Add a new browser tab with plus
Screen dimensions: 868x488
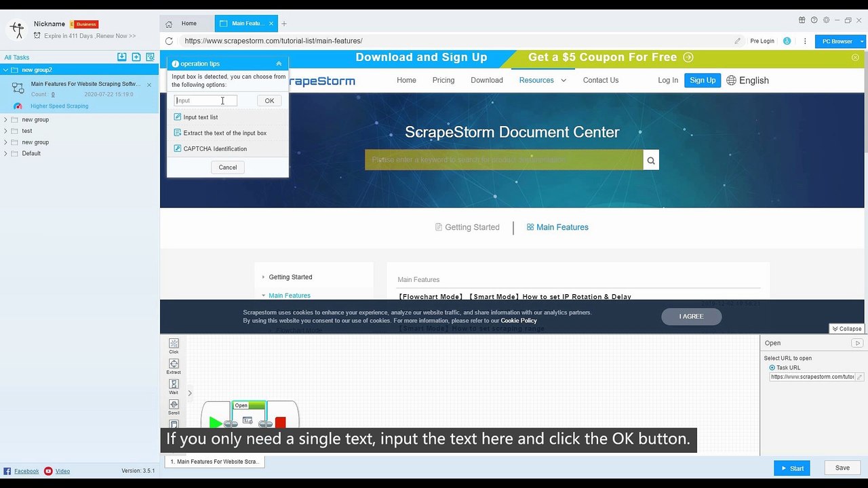click(x=284, y=24)
